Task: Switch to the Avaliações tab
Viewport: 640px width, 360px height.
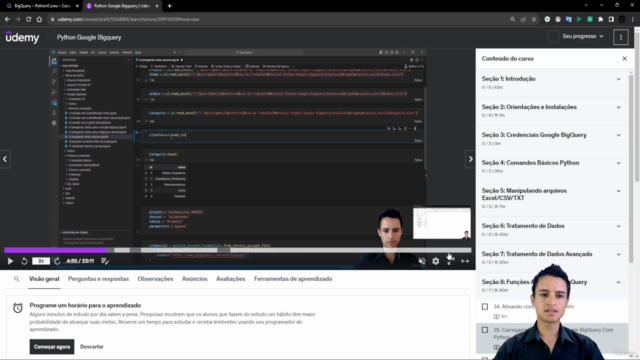Action: coord(231,279)
